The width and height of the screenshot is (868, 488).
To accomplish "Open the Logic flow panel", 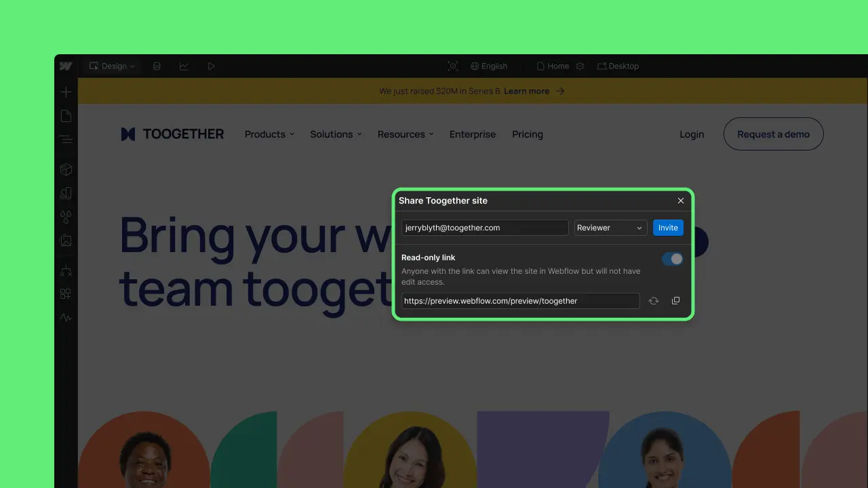I will pyautogui.click(x=66, y=270).
